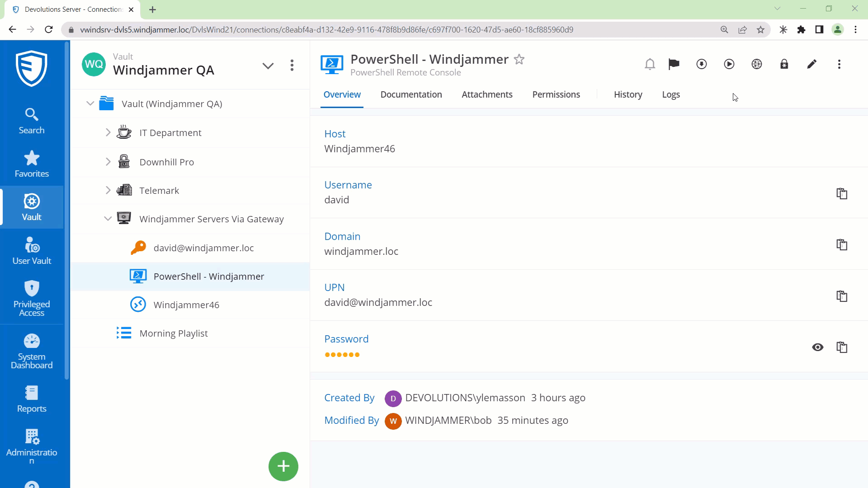Expand the IT Department folder
This screenshot has width=868, height=488.
[x=108, y=133]
